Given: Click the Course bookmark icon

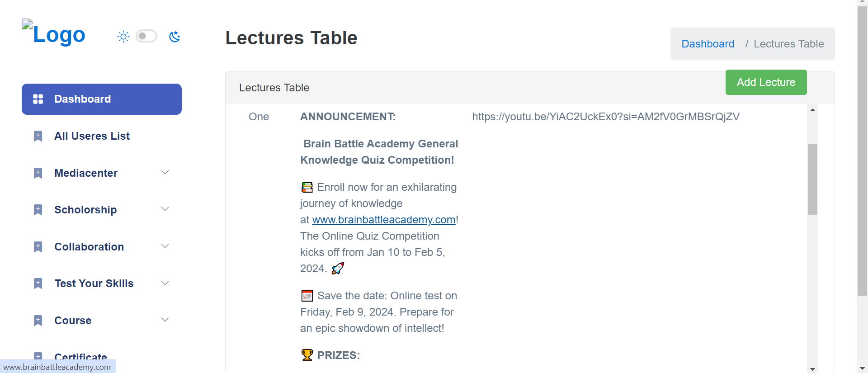Looking at the screenshot, I should (x=38, y=321).
